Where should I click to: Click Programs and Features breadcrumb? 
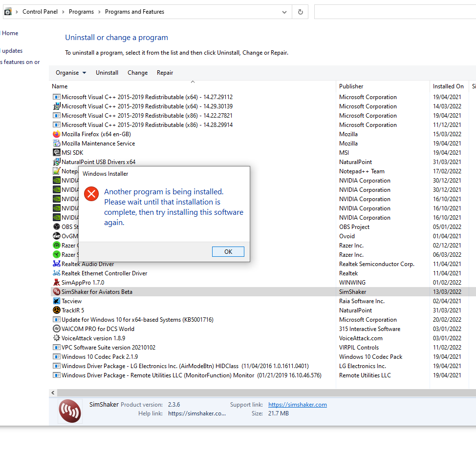point(134,12)
